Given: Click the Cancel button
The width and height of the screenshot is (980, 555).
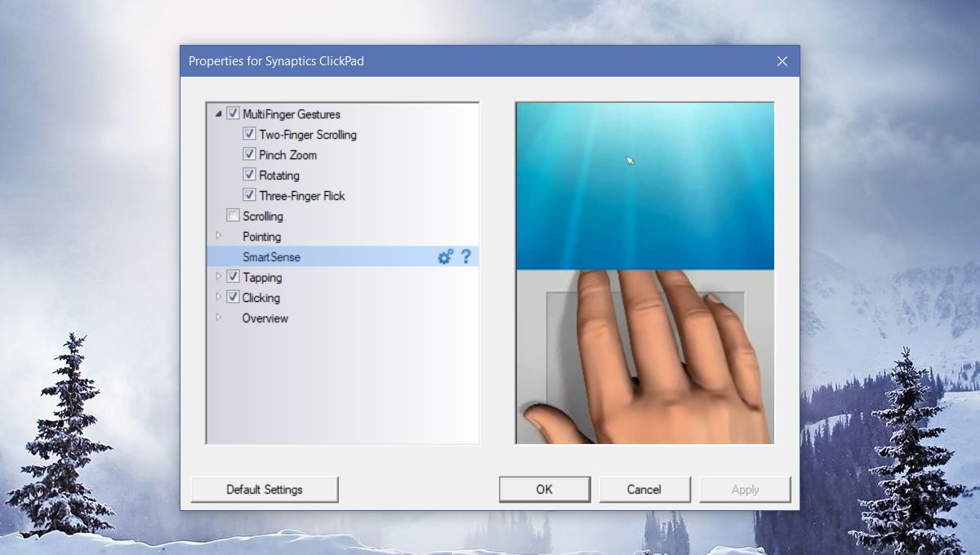Looking at the screenshot, I should click(x=644, y=490).
